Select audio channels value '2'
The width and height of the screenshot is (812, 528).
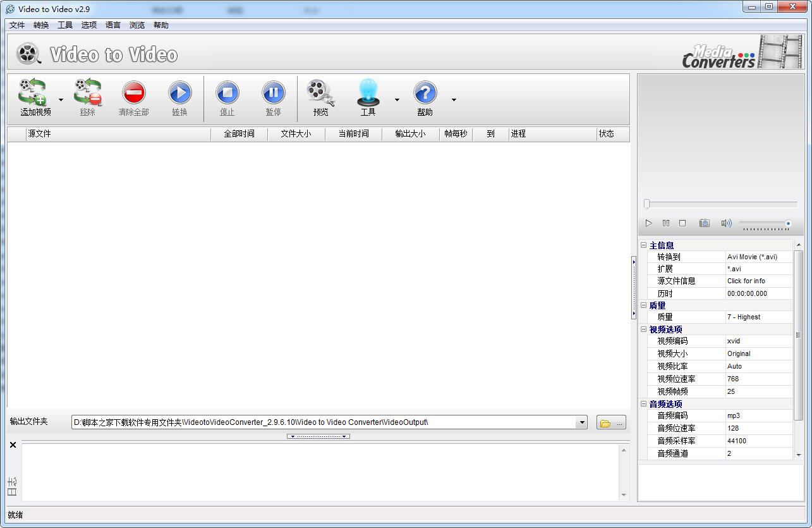point(759,454)
